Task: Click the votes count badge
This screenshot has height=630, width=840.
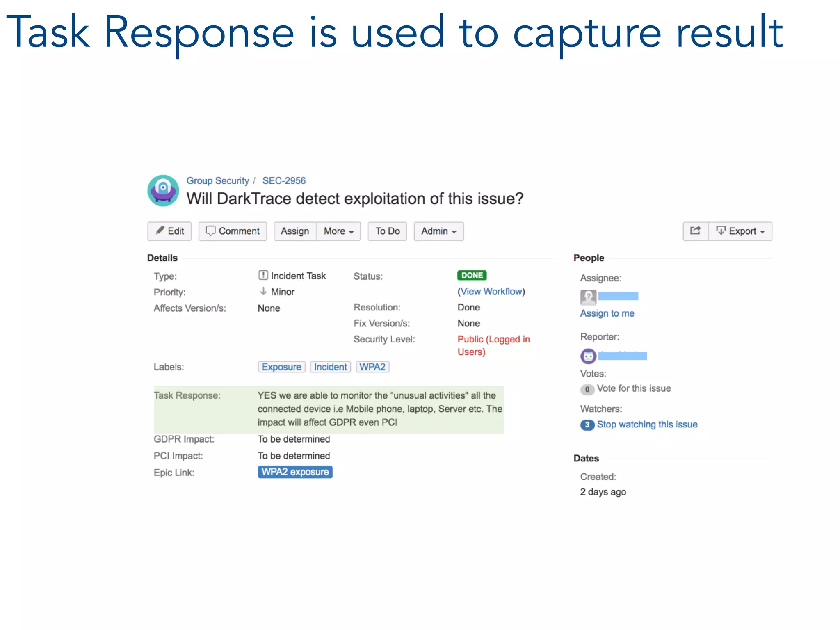Action: click(x=587, y=389)
